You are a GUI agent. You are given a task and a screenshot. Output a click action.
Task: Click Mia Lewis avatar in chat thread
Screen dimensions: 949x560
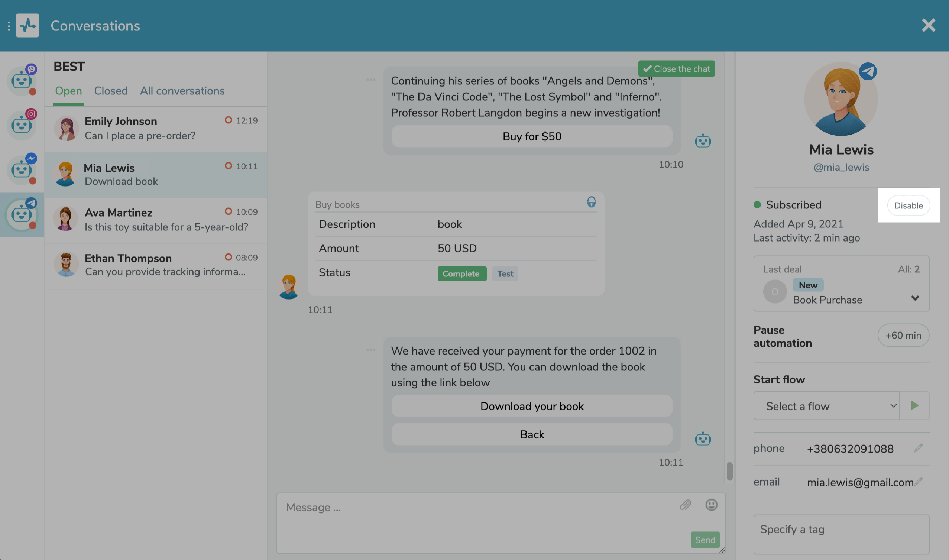pos(289,287)
